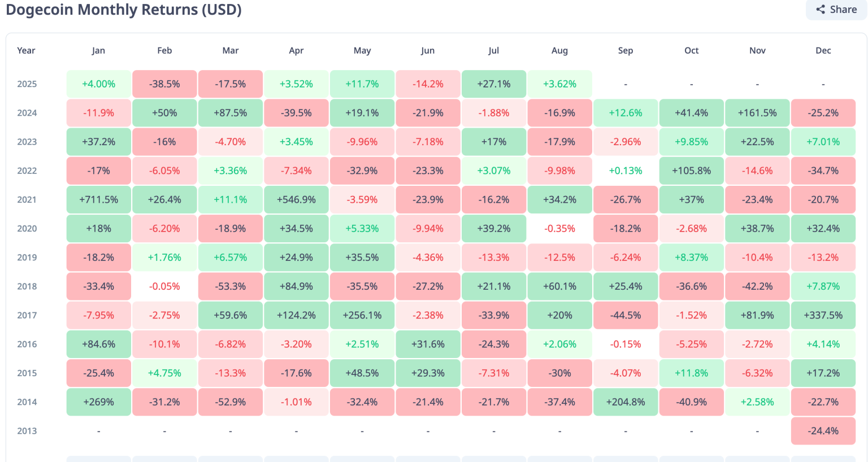Click the Dec column header
The width and height of the screenshot is (868, 462).
(x=823, y=50)
